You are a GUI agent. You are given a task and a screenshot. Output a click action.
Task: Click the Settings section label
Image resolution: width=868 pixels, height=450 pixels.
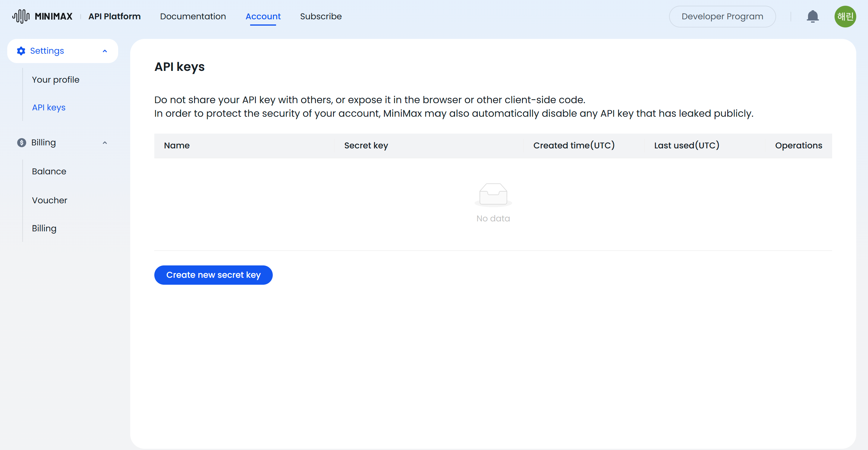tap(47, 51)
